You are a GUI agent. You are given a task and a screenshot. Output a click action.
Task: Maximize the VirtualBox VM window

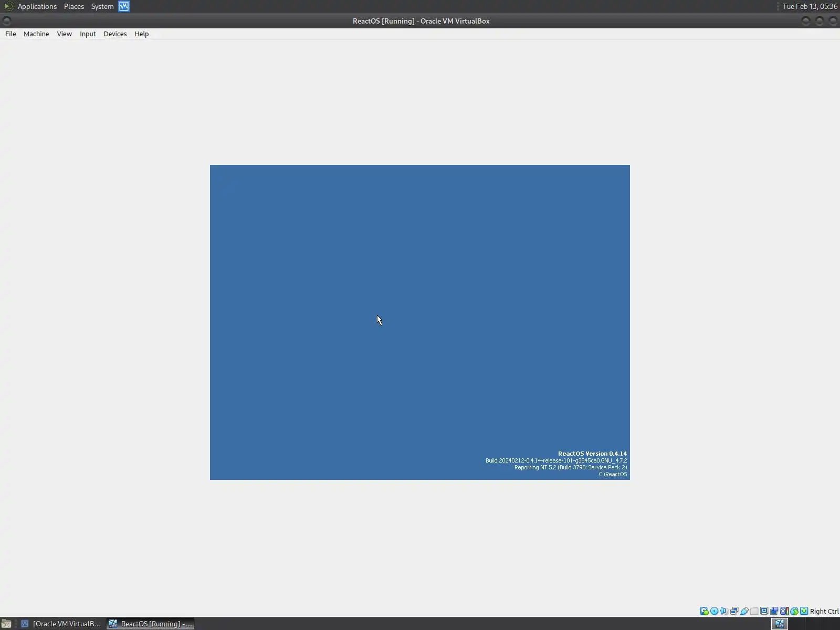(820, 21)
